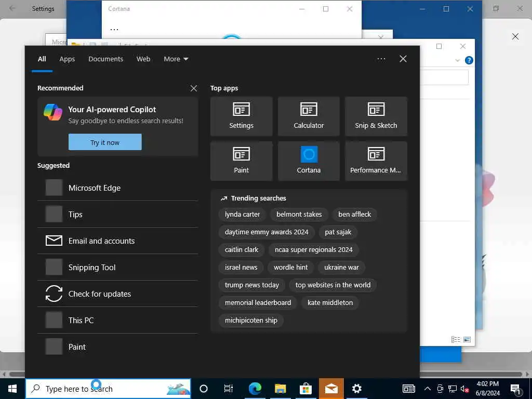Search trending topic michipicoten ship
532x399 pixels.
click(x=251, y=320)
